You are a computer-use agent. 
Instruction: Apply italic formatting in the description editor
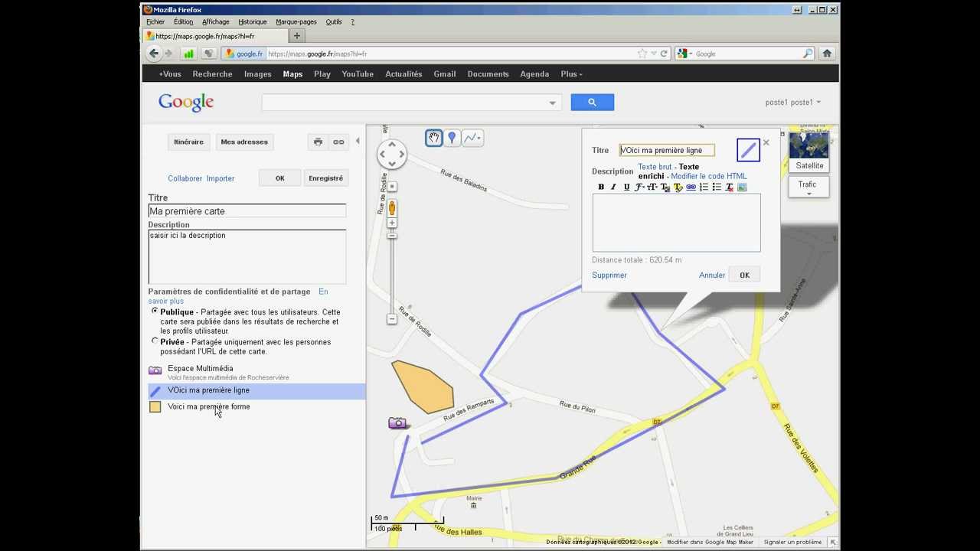[x=613, y=187]
